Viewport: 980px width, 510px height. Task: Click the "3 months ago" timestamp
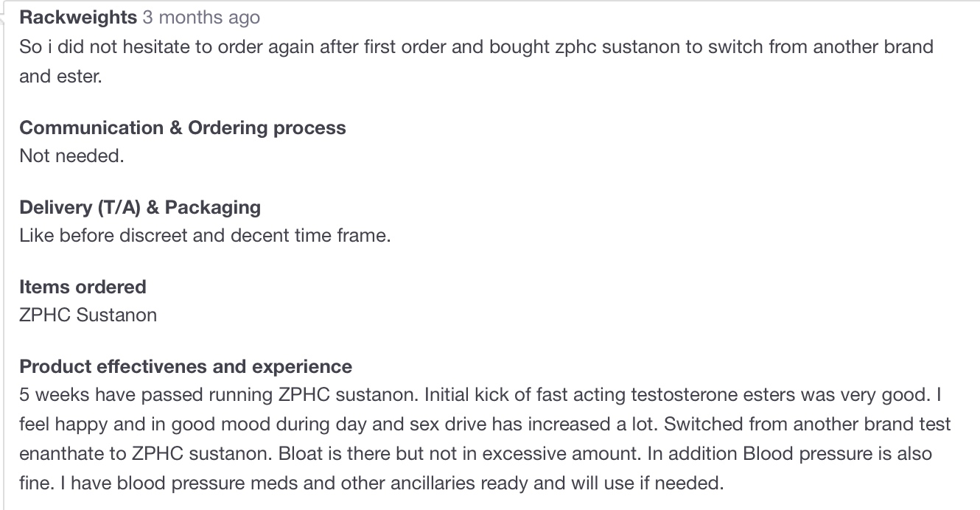pos(200,17)
